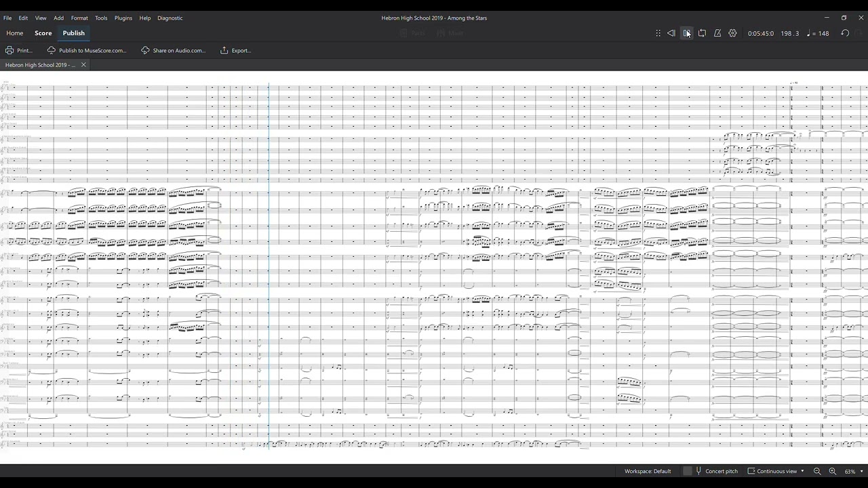Switch to the Score tab
This screenshot has height=488, width=868.
[x=43, y=33]
